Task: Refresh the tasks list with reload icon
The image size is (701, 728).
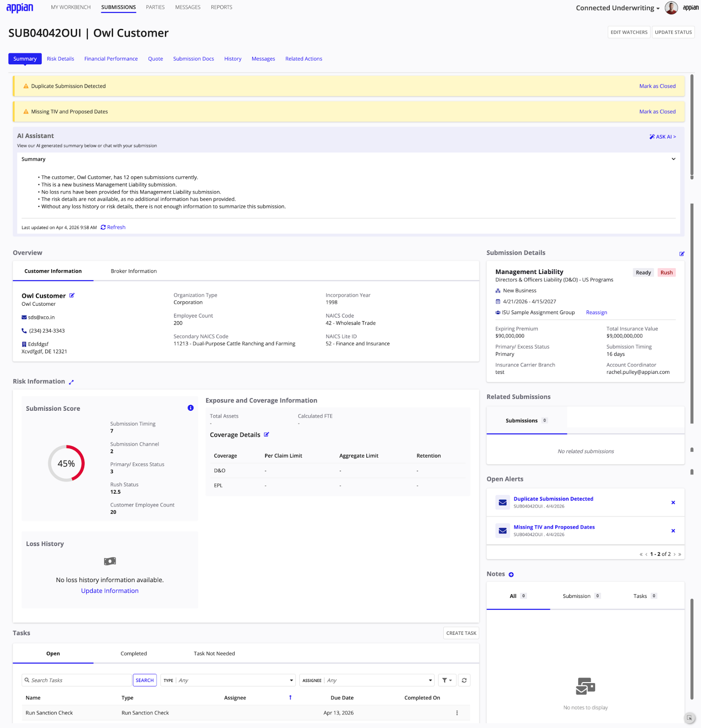Action: (464, 680)
